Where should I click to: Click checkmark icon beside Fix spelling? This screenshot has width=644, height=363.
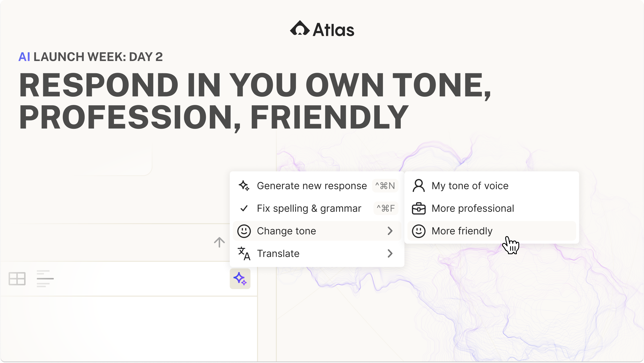pos(244,208)
